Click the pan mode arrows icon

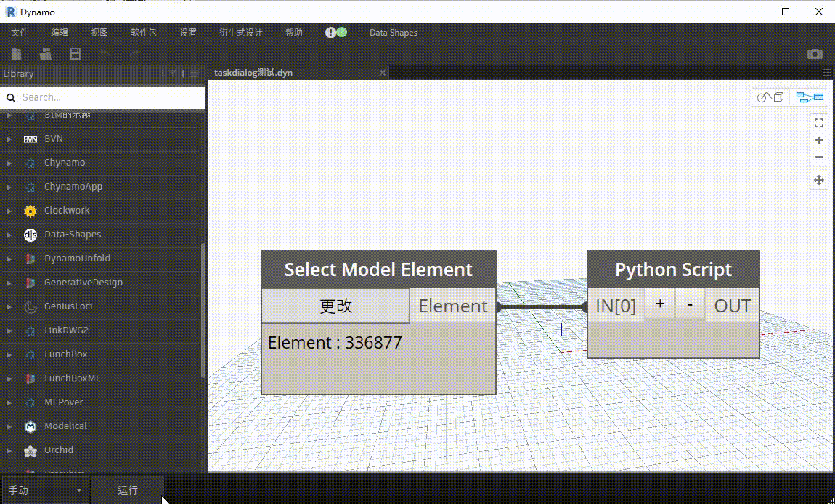coord(819,180)
